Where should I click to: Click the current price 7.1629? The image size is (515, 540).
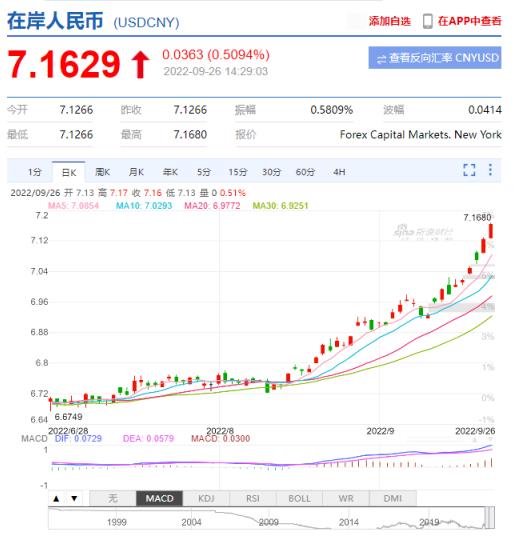click(64, 64)
